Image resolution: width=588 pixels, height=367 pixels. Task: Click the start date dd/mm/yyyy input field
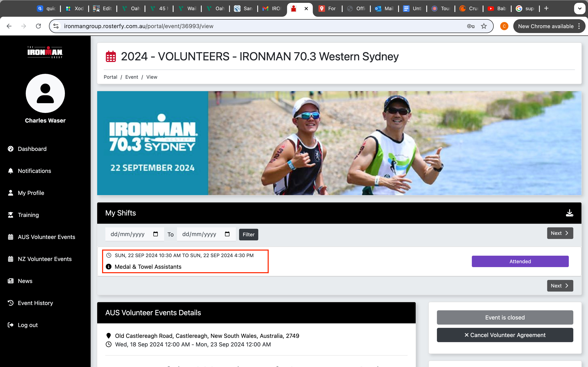pyautogui.click(x=128, y=234)
